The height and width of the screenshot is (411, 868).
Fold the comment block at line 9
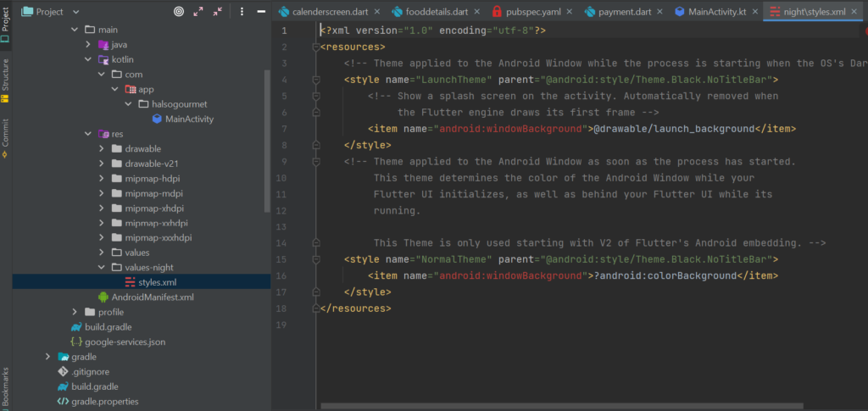pyautogui.click(x=316, y=162)
